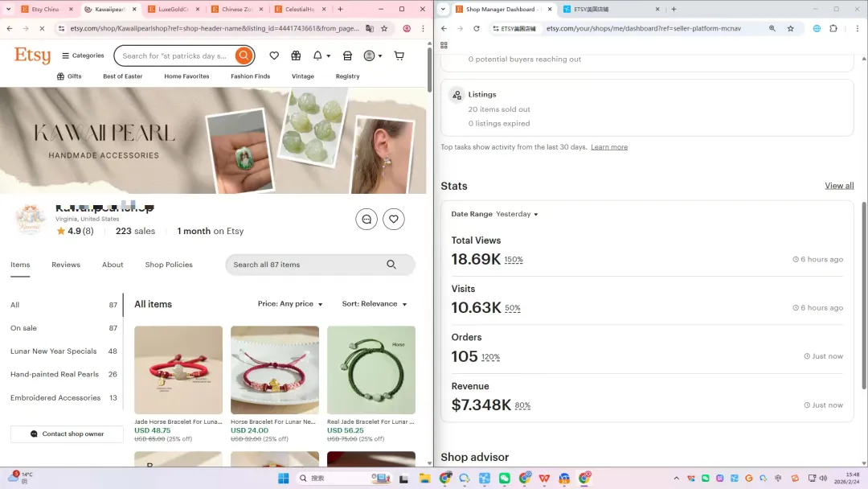Switch to CelestialHa tab

click(x=300, y=9)
